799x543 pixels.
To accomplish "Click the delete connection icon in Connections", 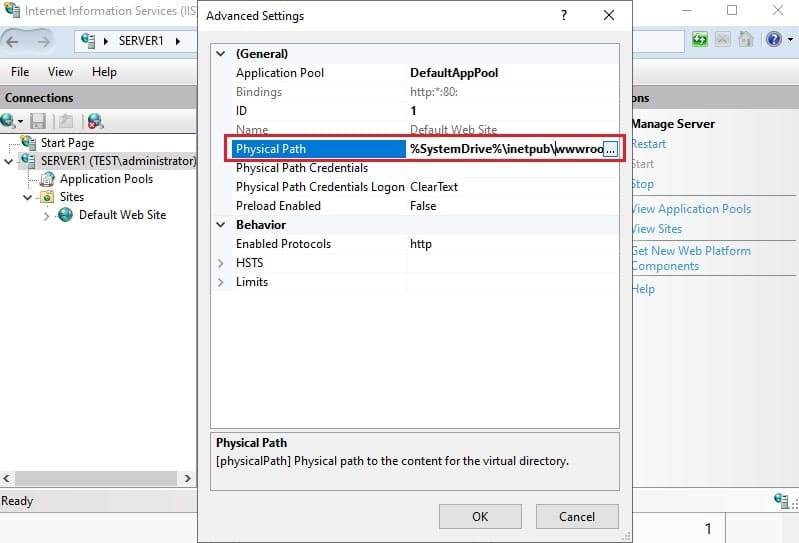I will (95, 121).
